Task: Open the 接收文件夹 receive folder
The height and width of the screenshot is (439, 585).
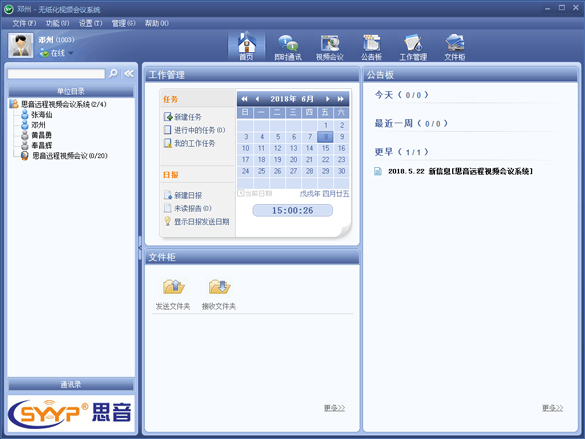Action: [219, 294]
